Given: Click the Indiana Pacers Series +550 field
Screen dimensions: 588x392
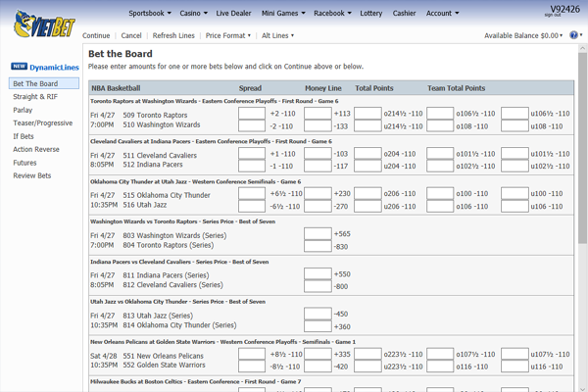Looking at the screenshot, I should (x=318, y=273).
